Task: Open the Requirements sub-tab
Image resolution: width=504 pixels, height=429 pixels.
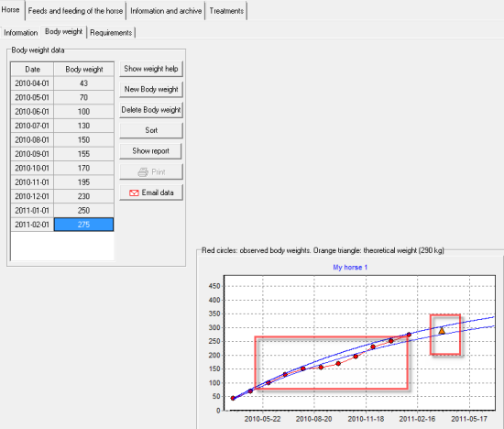Action: point(111,33)
